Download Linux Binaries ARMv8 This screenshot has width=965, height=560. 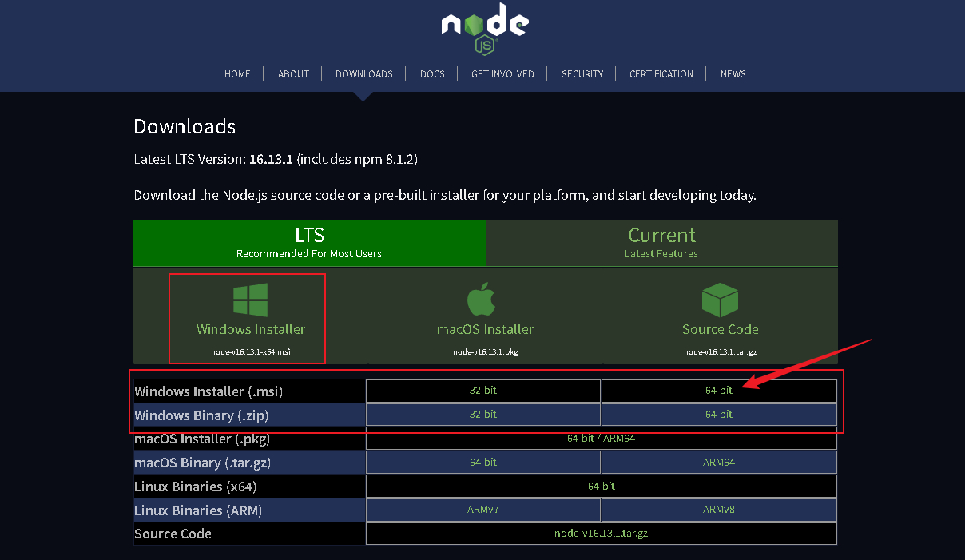[719, 510]
